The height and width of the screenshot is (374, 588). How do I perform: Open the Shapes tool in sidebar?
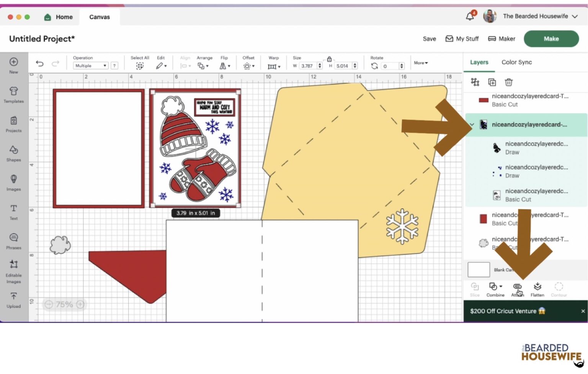click(13, 153)
